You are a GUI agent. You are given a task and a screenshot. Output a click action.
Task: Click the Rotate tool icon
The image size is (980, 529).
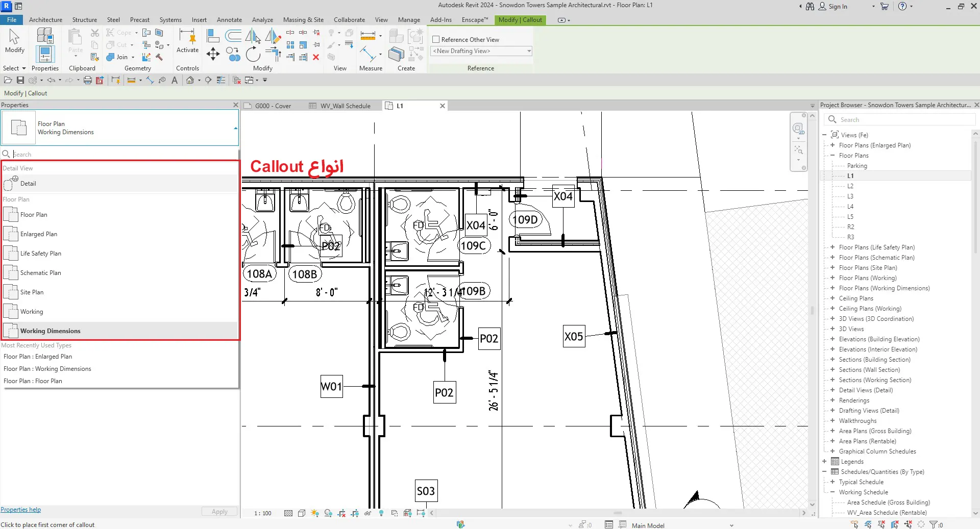pyautogui.click(x=253, y=54)
